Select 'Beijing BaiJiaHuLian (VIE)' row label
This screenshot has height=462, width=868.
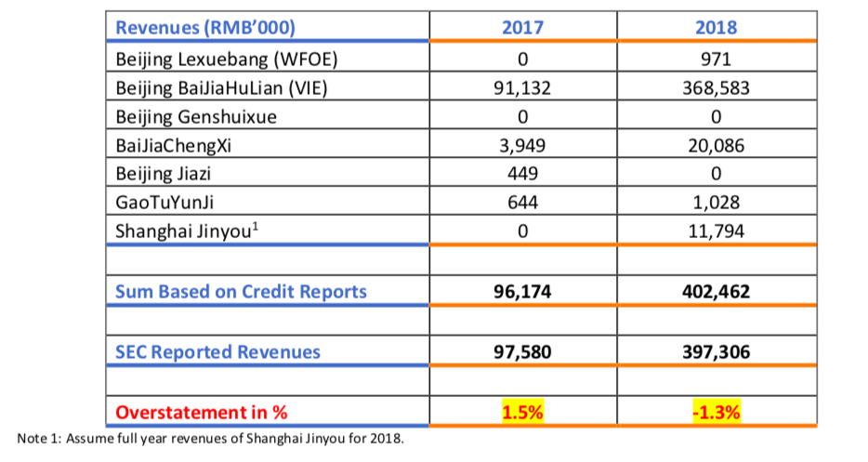[221, 87]
